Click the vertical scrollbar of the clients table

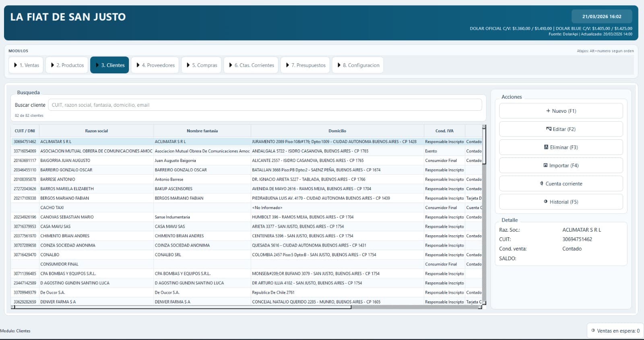[484, 215]
